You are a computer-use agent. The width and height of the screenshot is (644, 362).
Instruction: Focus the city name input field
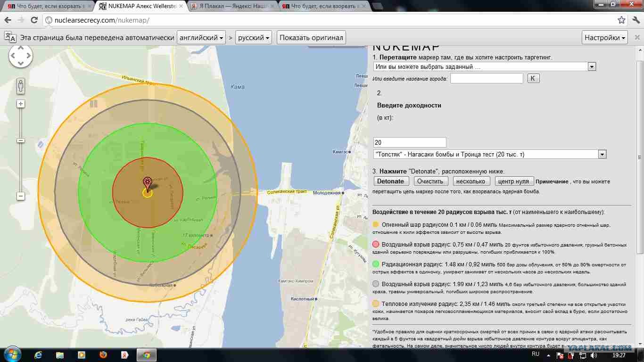pos(487,78)
